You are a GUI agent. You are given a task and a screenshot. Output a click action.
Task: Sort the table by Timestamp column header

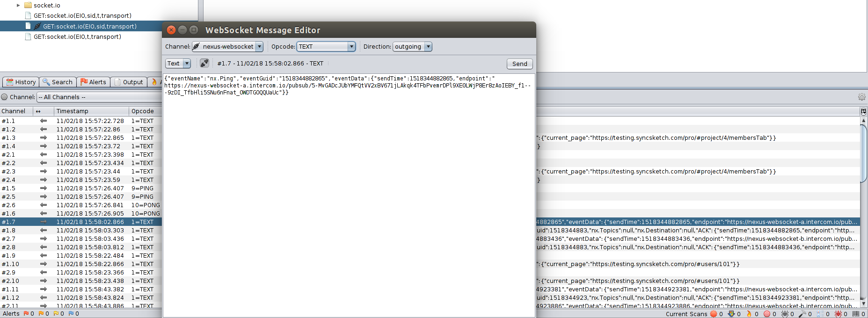[91, 111]
